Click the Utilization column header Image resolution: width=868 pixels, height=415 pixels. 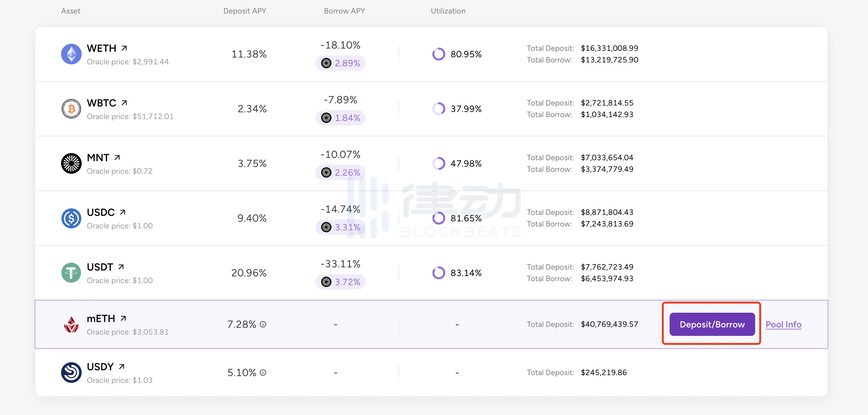pyautogui.click(x=448, y=11)
